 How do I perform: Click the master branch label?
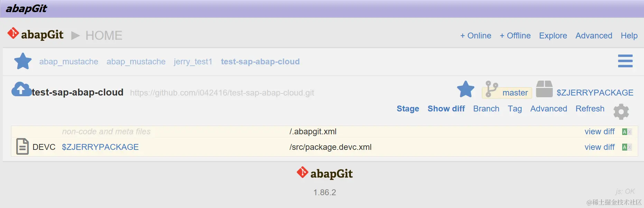515,93
